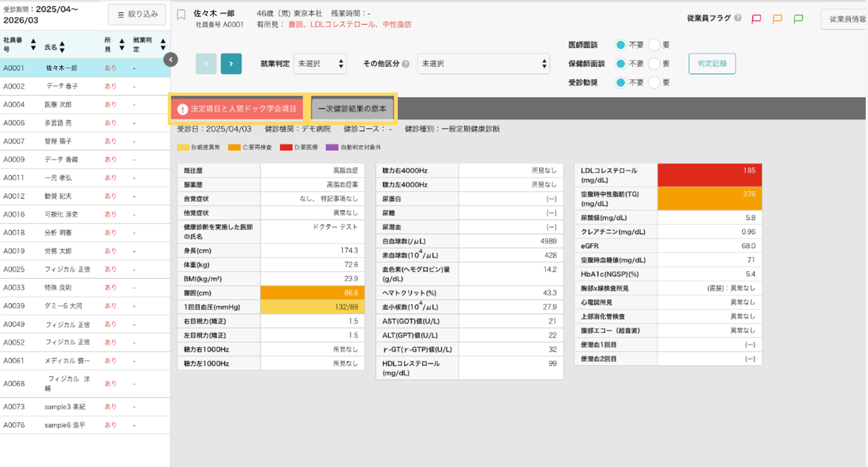Screen dimensions: 868x467
Task: Select 要 for 医師面談
Action: click(x=654, y=45)
